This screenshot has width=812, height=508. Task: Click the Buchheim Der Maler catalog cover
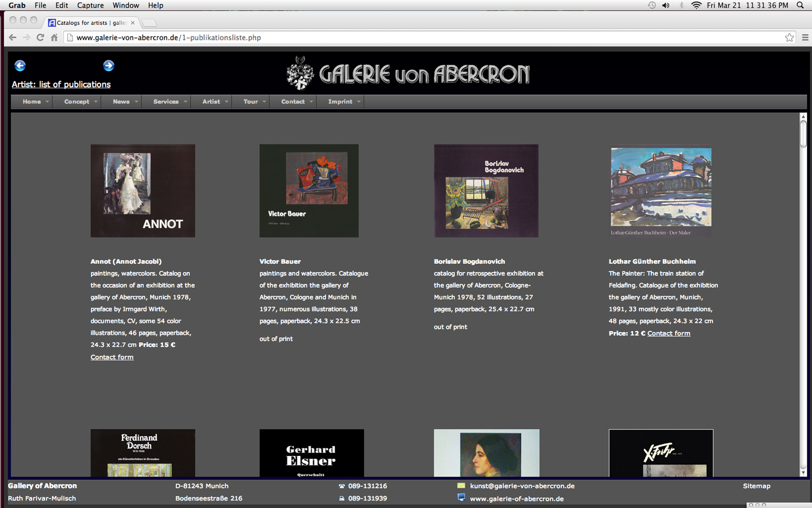click(661, 191)
